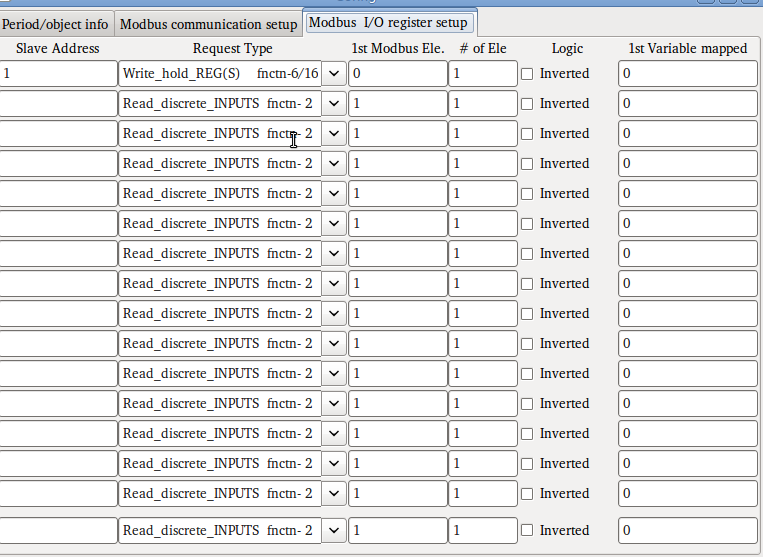Enable Inverted logic in the Write_hold_REG(S) row
The image size is (763, 557).
(527, 74)
